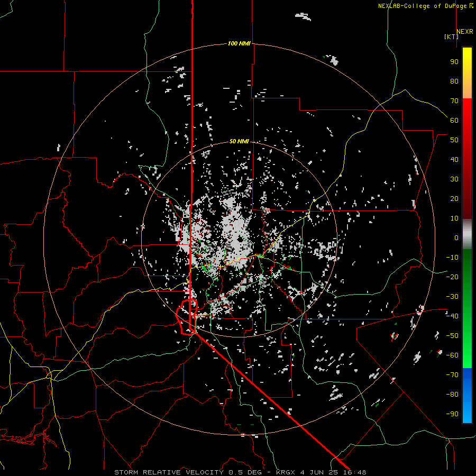The height and width of the screenshot is (476, 476).
Task: Click the NEXLAB-College of DuPage label
Action: point(424,6)
